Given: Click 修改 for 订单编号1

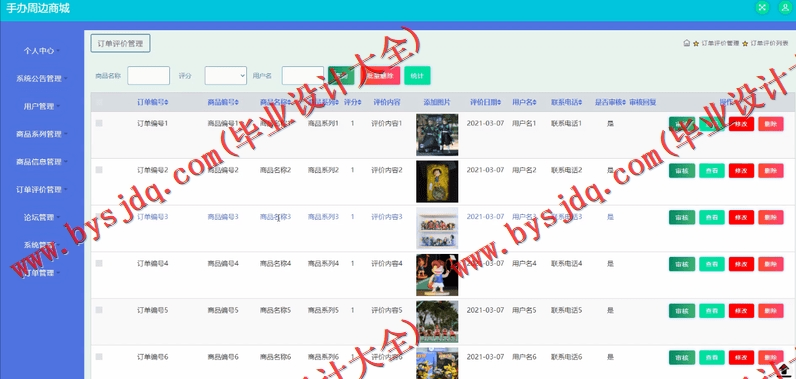Looking at the screenshot, I should [x=741, y=124].
